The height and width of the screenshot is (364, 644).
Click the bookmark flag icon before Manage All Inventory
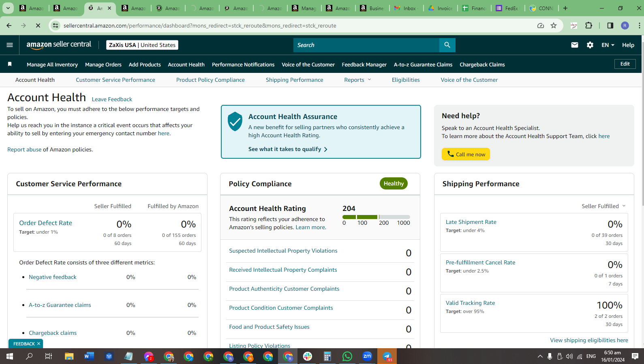(x=10, y=64)
